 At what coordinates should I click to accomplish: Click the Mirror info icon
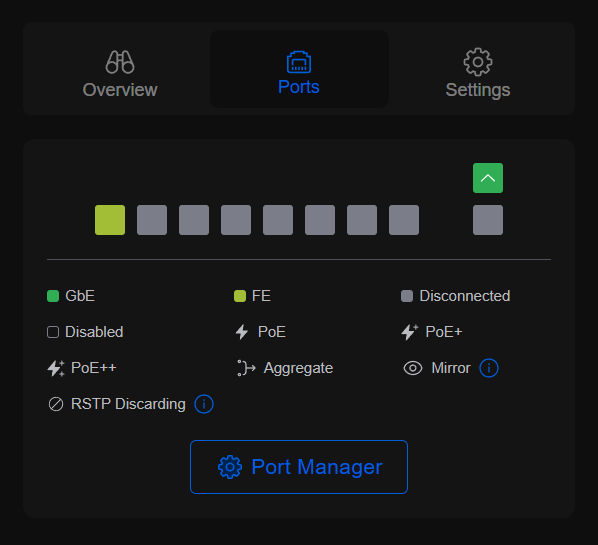489,368
